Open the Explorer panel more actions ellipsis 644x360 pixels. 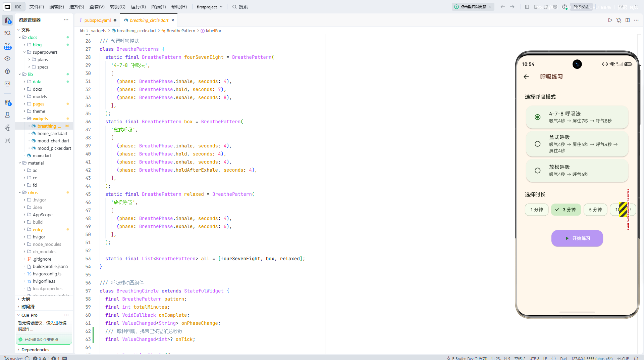tap(66, 20)
